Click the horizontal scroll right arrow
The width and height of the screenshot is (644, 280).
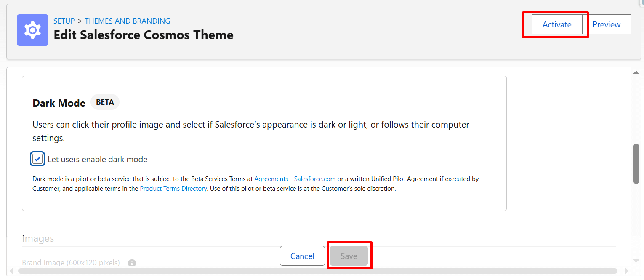[x=626, y=271]
